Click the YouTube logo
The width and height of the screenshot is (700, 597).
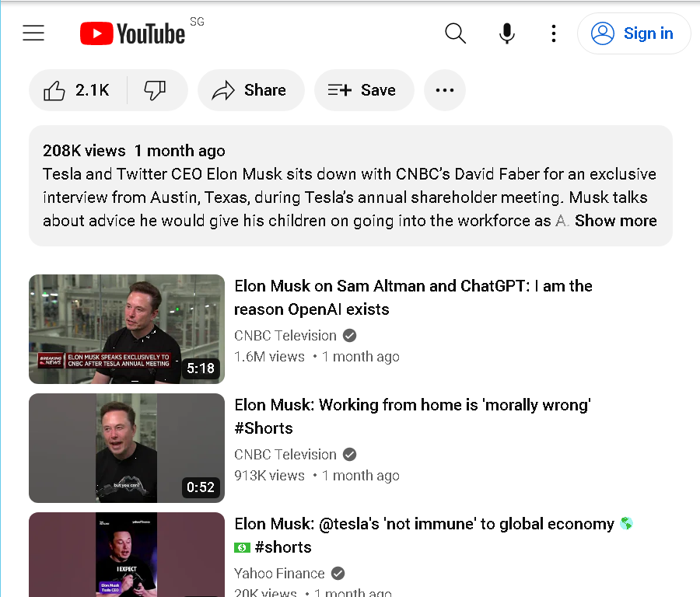[x=132, y=33]
